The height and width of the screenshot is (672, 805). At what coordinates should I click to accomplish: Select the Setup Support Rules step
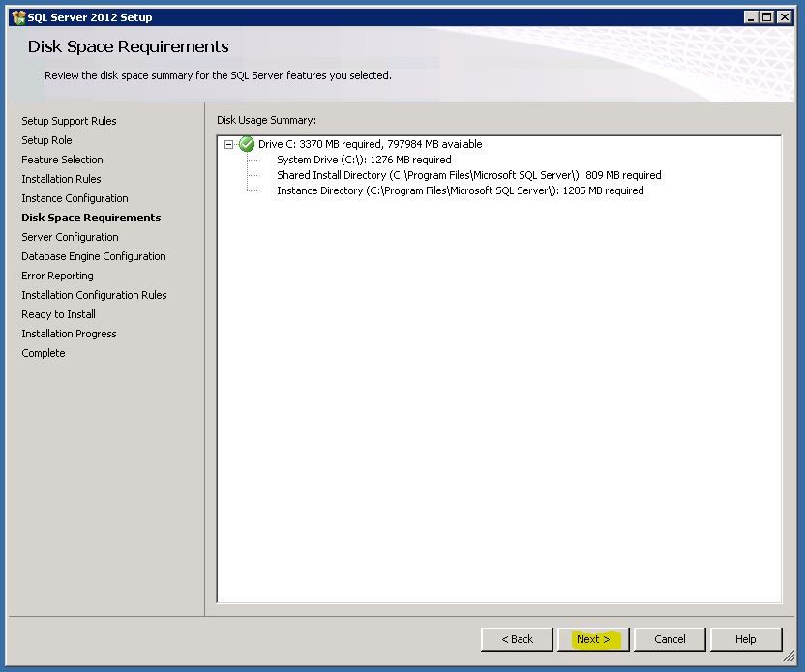pos(69,121)
